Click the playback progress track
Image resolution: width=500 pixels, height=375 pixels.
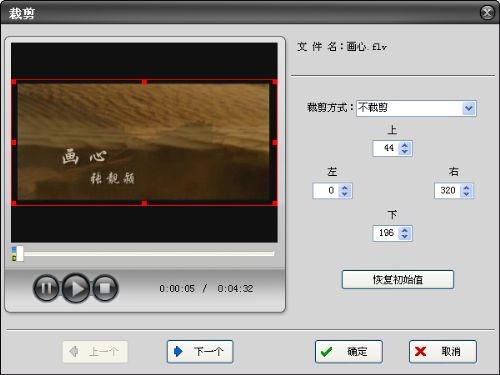coord(148,254)
